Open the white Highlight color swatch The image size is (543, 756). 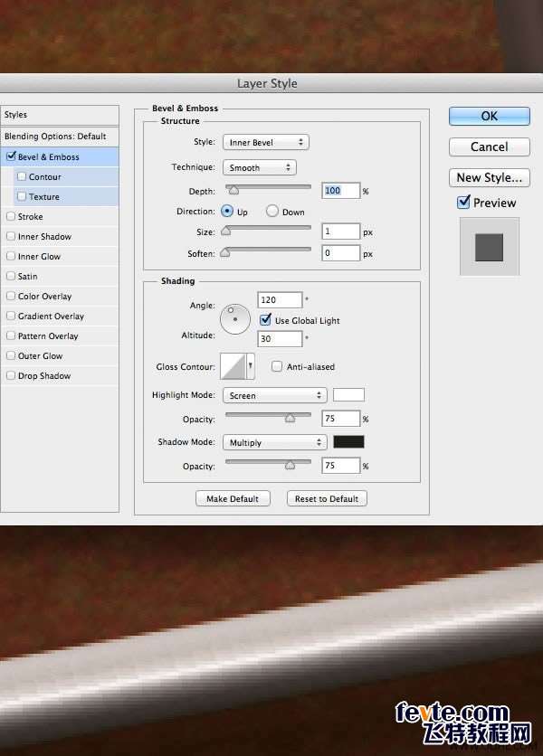[348, 394]
